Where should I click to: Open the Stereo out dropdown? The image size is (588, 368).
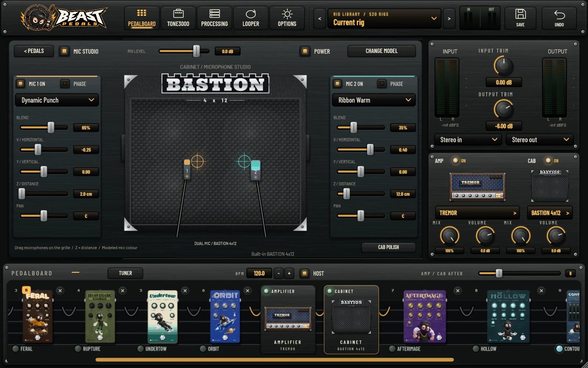pyautogui.click(x=540, y=140)
